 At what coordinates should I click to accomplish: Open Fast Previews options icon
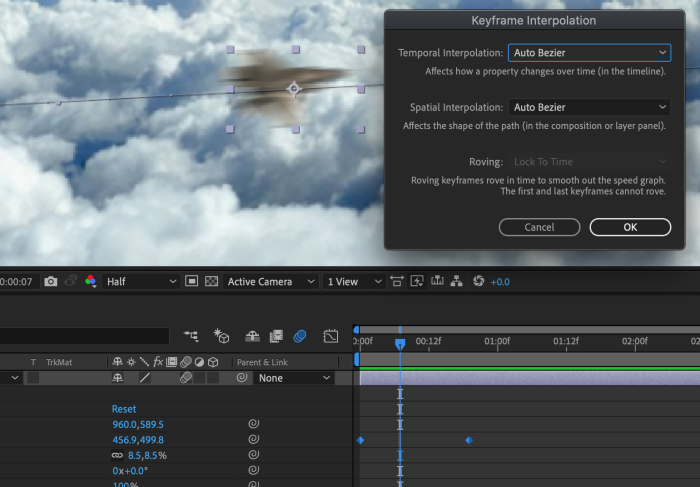tap(417, 281)
